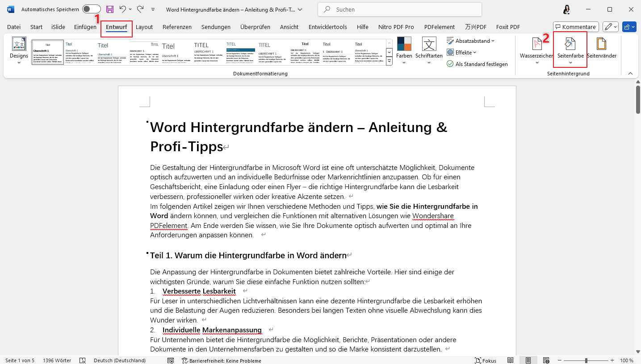Screen dimensions: 641x364
Task: Click the text Verbesserte Lesbarkeit
Action: (x=199, y=291)
